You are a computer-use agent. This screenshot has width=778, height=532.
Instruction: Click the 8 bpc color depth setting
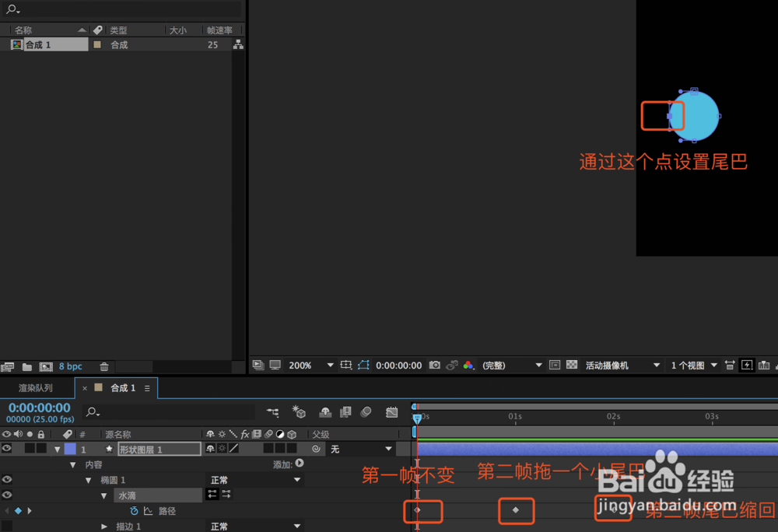coord(71,366)
